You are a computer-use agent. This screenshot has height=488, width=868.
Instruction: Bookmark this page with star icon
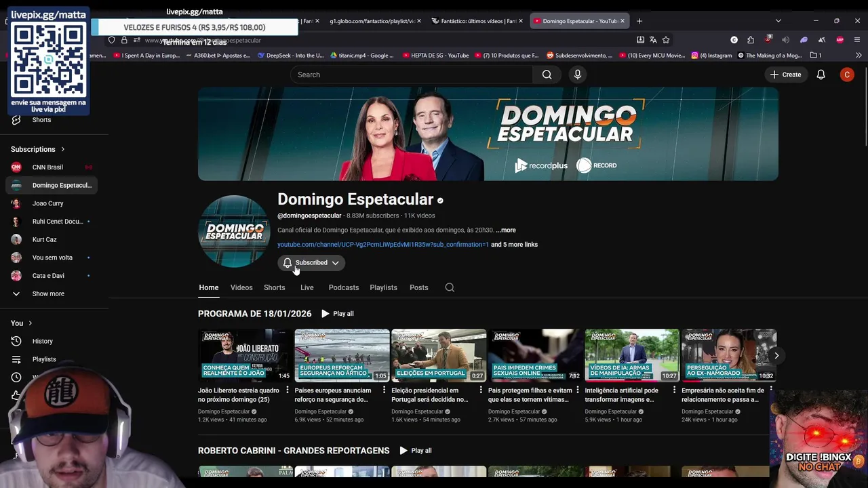click(666, 40)
